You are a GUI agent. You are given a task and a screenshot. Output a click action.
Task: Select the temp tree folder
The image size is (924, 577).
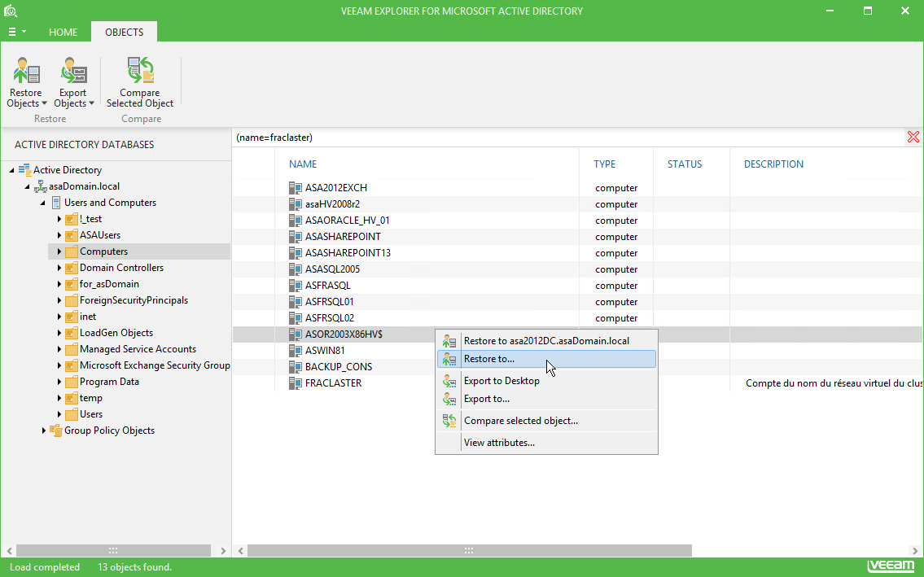tap(91, 399)
